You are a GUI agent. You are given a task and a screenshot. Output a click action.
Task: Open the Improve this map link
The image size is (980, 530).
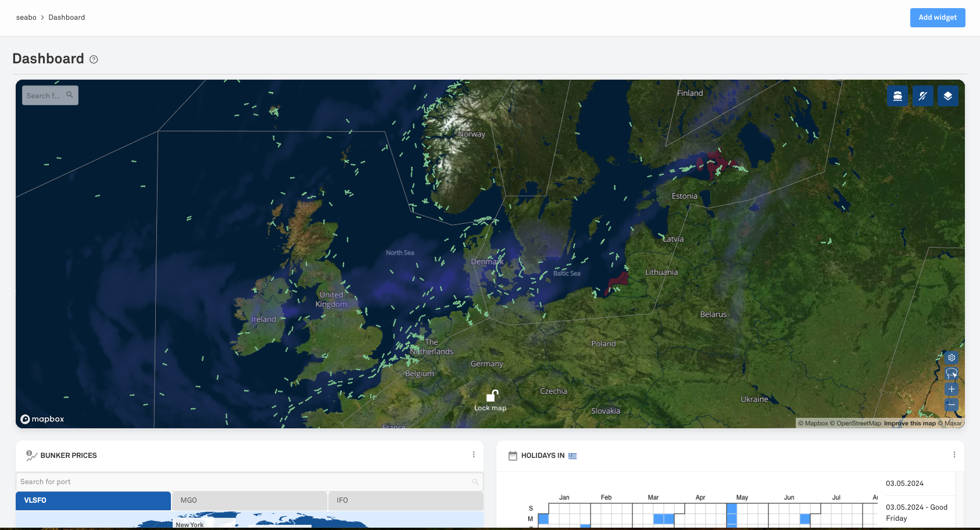[x=910, y=423]
